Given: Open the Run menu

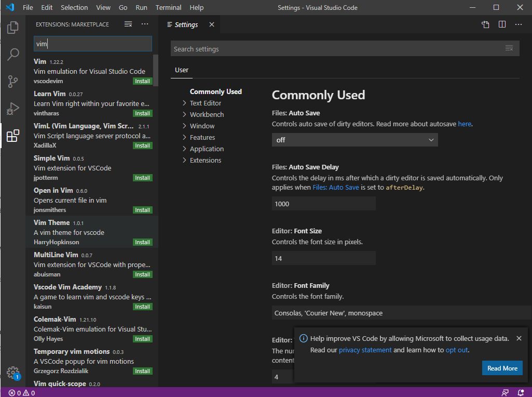Looking at the screenshot, I should (142, 7).
